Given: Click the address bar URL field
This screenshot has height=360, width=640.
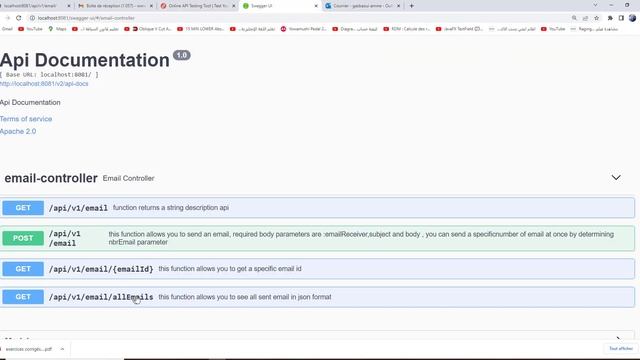Looking at the screenshot, I should pyautogui.click(x=286, y=18).
